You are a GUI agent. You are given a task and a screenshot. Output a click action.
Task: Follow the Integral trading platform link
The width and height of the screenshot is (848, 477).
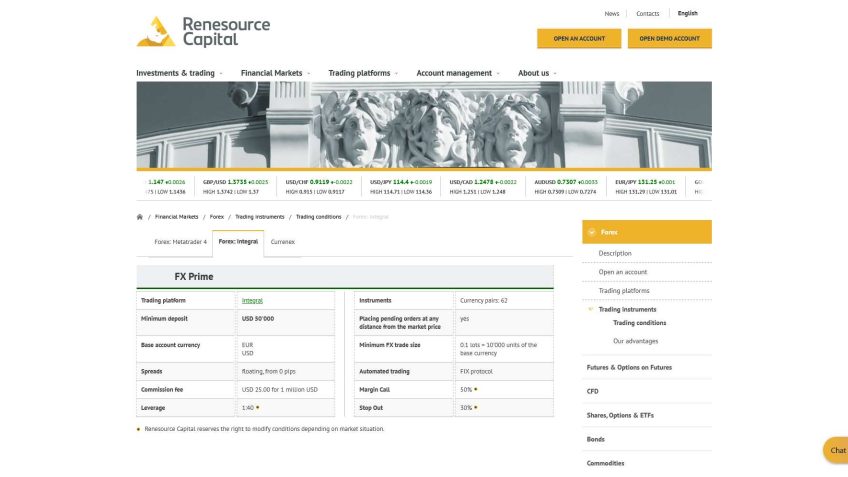(x=252, y=300)
